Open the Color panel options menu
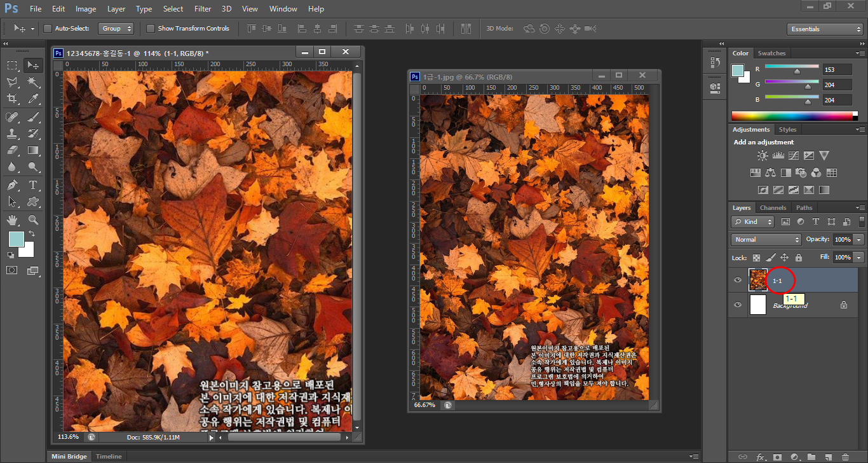Image resolution: width=868 pixels, height=463 pixels. (860, 53)
